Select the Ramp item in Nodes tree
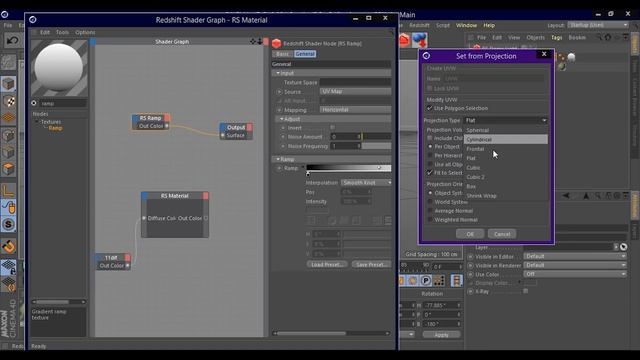The width and height of the screenshot is (640, 360). click(x=56, y=128)
